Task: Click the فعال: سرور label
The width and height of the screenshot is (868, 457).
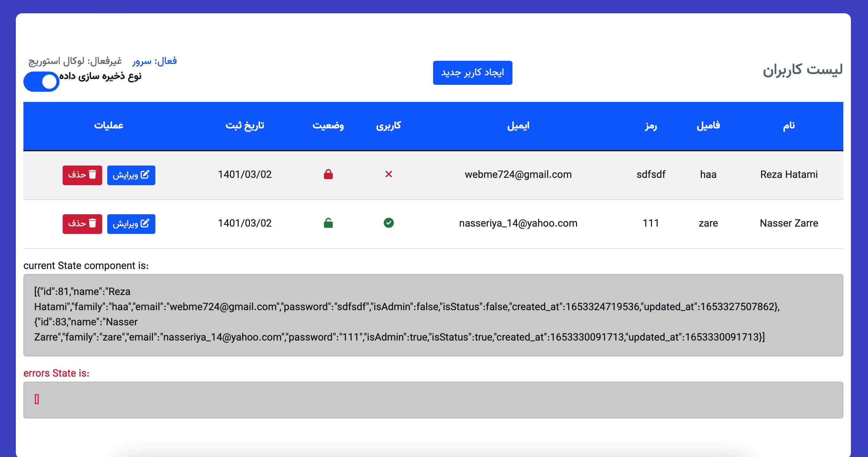Action: (x=155, y=61)
